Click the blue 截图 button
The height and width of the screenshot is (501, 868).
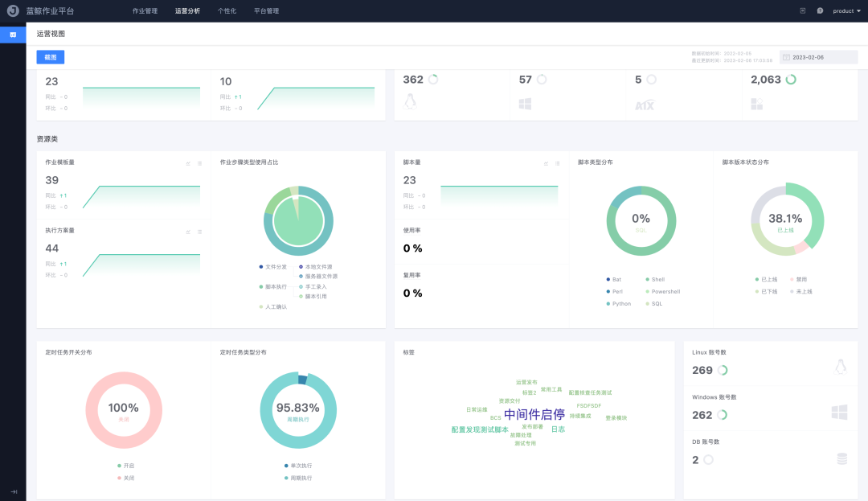coord(51,57)
